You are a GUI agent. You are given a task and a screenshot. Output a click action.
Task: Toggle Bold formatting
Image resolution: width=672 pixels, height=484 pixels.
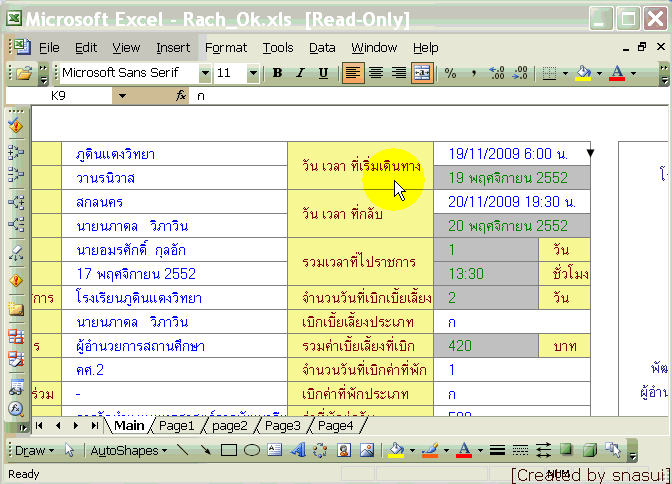pos(277,73)
